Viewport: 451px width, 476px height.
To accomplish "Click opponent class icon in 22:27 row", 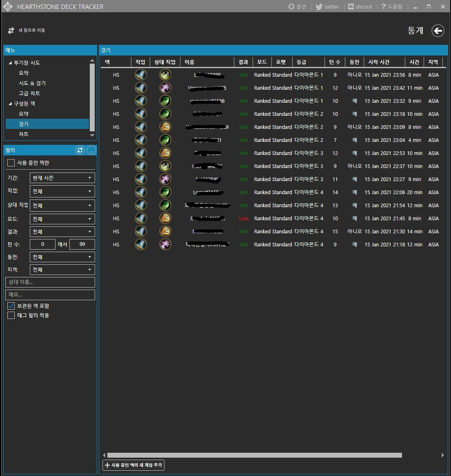I will 165,179.
